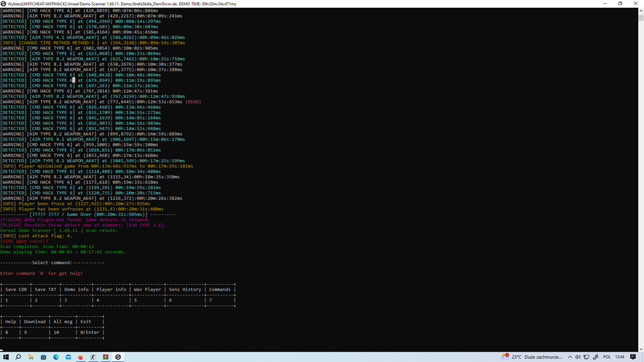Minimize the Unreal Demo Scanner window
The height and width of the screenshot is (362, 644).
pos(605,4)
